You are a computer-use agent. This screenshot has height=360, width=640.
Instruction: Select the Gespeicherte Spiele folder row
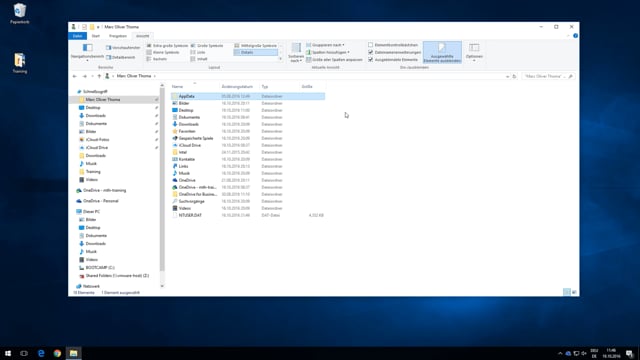248,138
